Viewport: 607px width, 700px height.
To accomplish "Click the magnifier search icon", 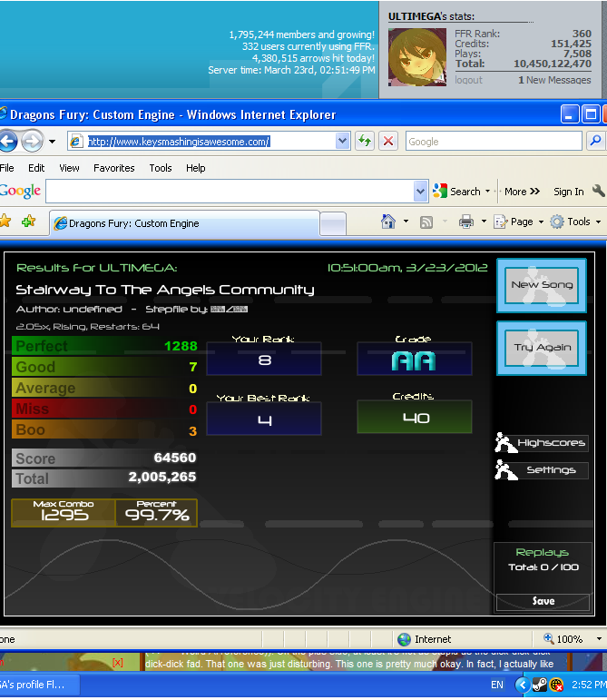I will (x=595, y=141).
